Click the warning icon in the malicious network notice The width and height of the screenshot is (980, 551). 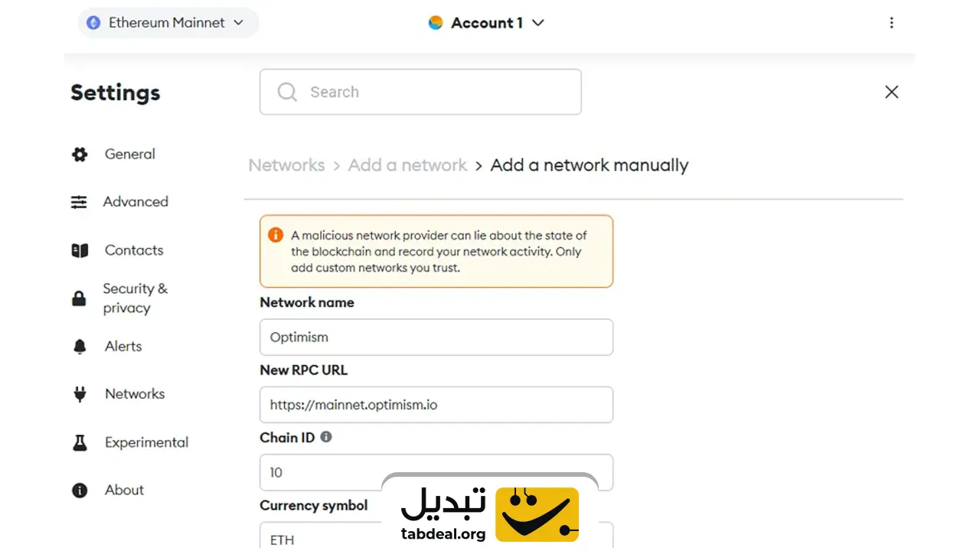click(276, 235)
